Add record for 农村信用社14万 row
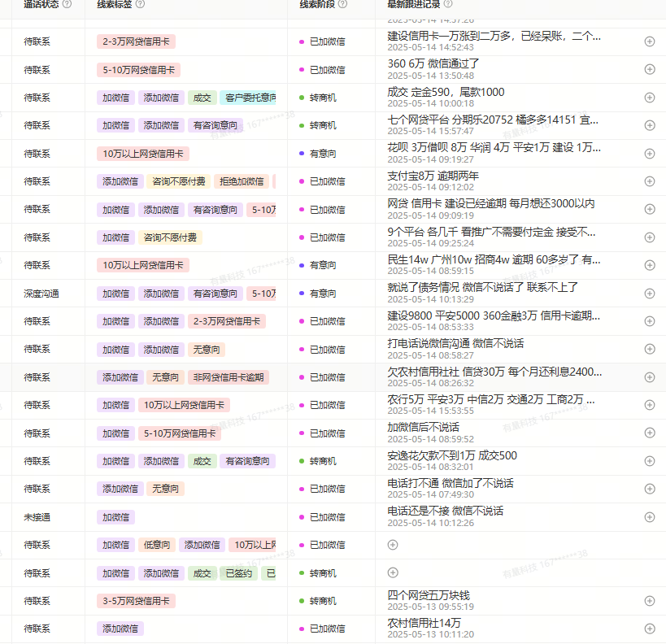This screenshot has width=666, height=644. [x=650, y=629]
